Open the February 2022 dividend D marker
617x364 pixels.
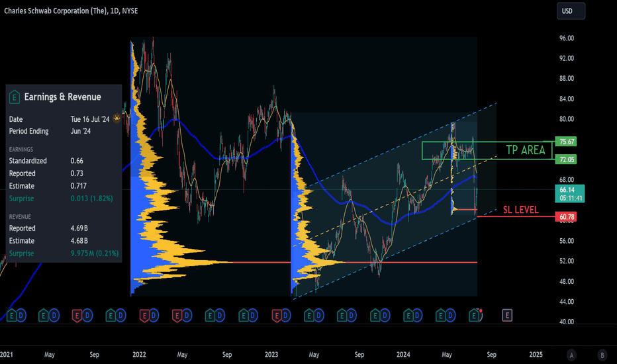pyautogui.click(x=154, y=316)
